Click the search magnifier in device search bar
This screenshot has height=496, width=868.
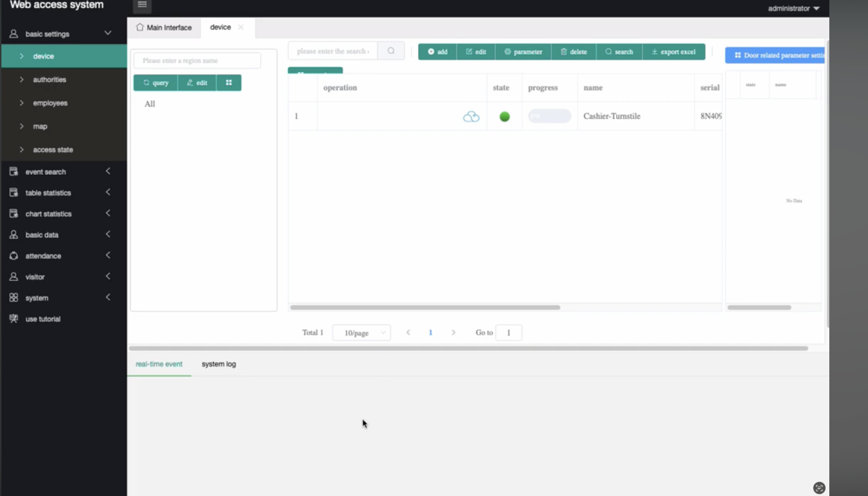391,50
